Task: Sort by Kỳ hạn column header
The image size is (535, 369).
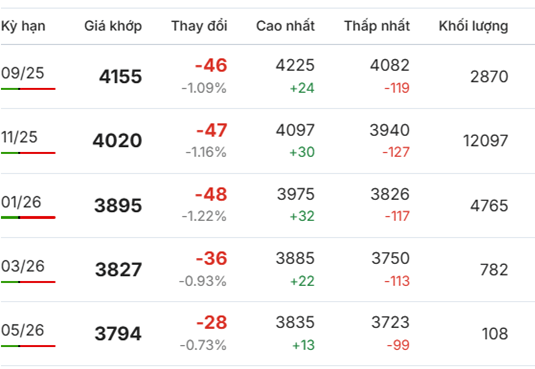Action: click(23, 26)
